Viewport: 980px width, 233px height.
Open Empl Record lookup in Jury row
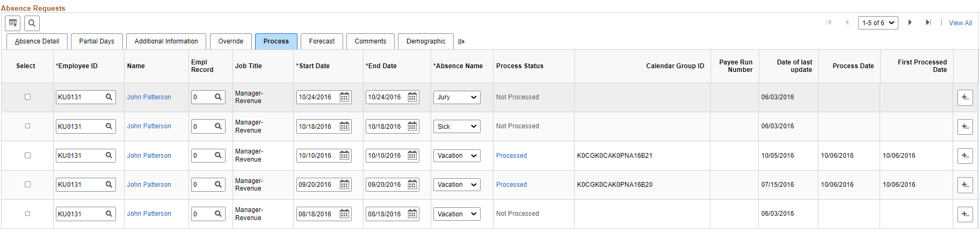[x=219, y=97]
